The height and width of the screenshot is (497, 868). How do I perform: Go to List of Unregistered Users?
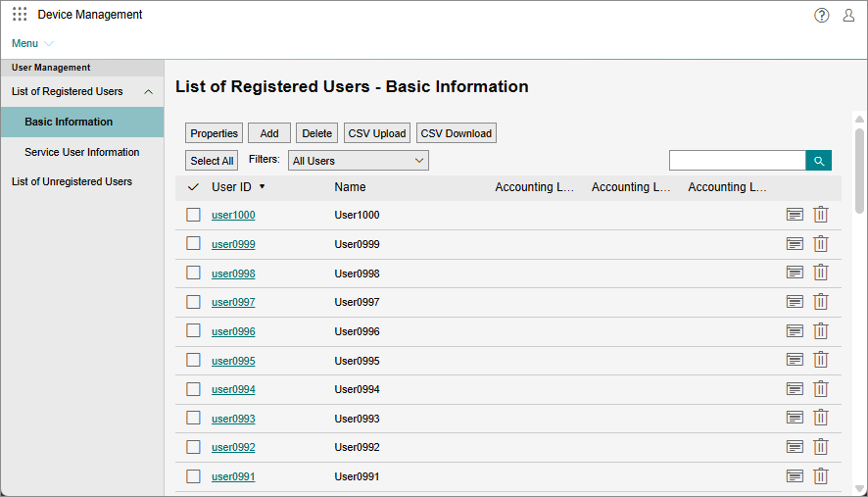click(x=72, y=181)
